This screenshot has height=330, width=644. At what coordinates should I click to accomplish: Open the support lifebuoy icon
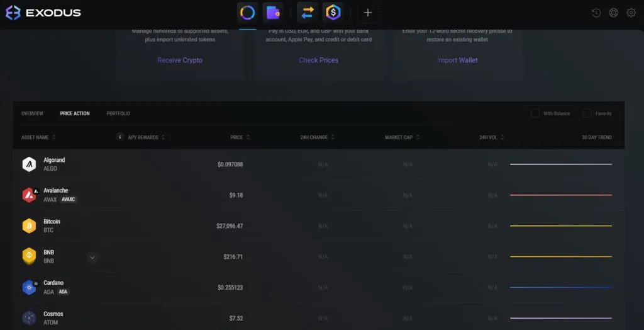[614, 13]
